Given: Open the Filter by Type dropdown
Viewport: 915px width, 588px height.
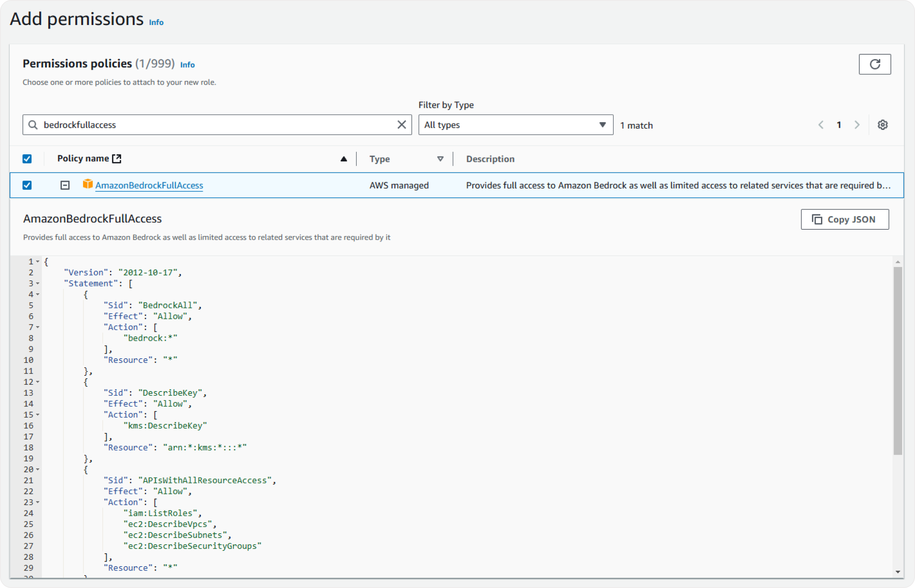Looking at the screenshot, I should pyautogui.click(x=515, y=125).
